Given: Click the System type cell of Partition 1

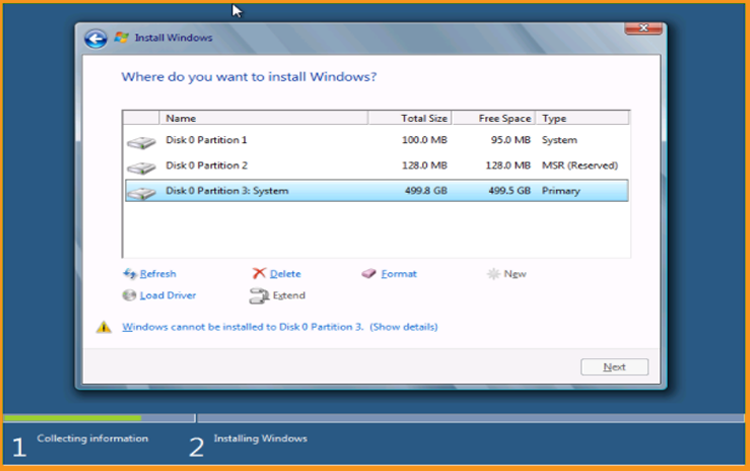Looking at the screenshot, I should (x=559, y=140).
